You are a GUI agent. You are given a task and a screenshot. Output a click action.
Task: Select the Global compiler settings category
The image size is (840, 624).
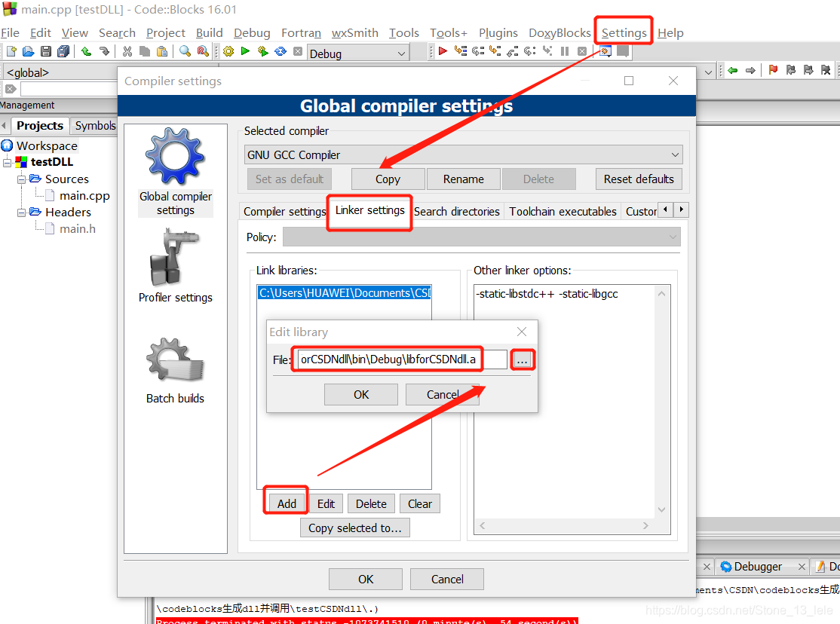tap(175, 173)
